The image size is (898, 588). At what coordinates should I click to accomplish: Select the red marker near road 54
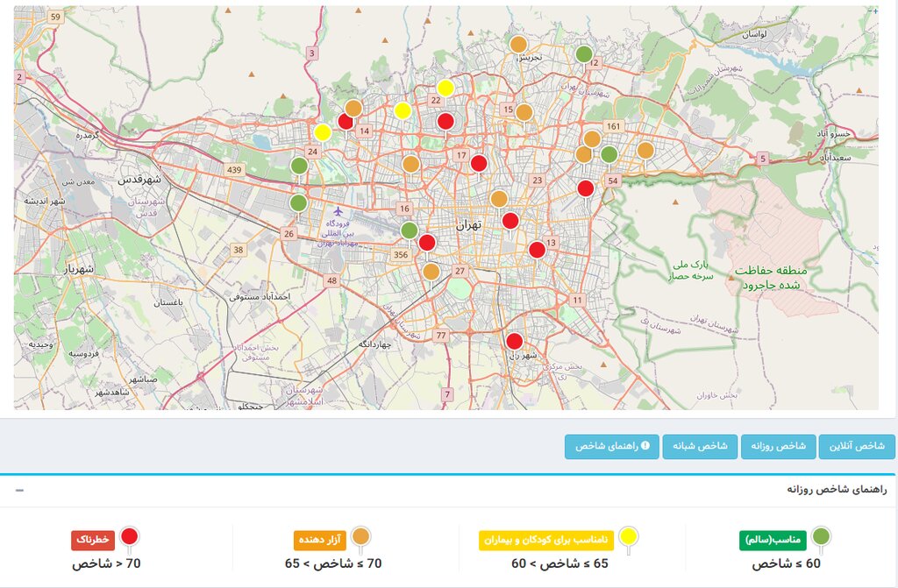tap(586, 188)
